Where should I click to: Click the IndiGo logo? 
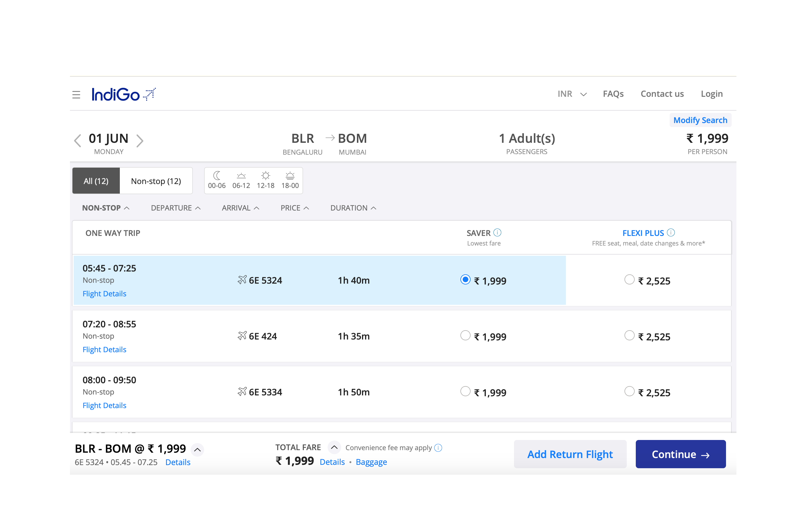(x=124, y=95)
